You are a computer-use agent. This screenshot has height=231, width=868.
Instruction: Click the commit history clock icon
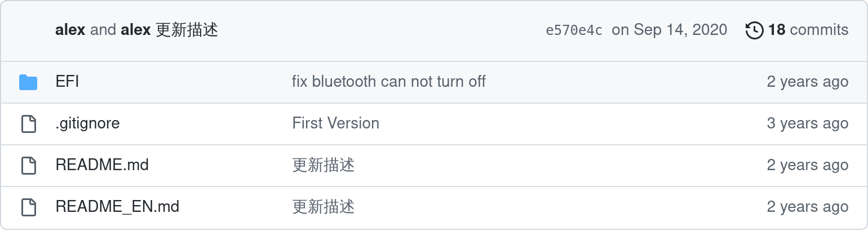(754, 30)
